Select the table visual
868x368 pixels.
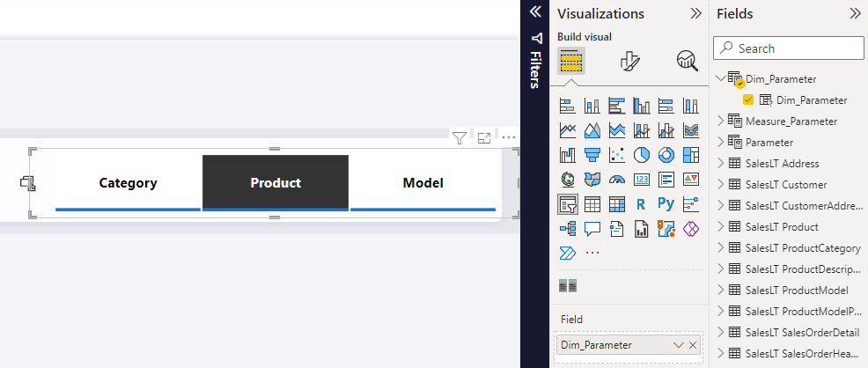click(592, 204)
